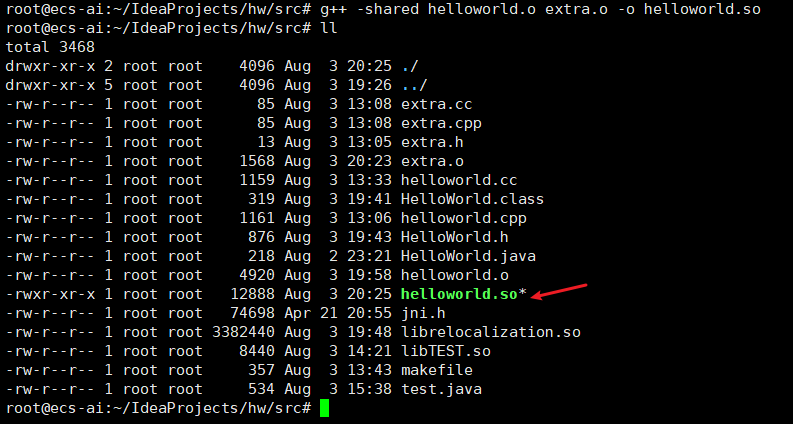793x424 pixels.
Task: Click the Aug 3 15:38 timestamp
Action: coord(338,389)
